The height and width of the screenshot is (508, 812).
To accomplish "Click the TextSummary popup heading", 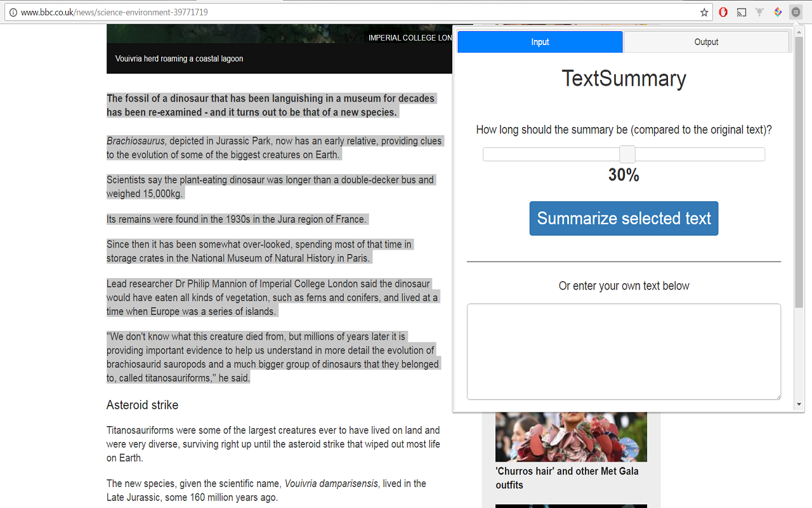I will coord(624,79).
